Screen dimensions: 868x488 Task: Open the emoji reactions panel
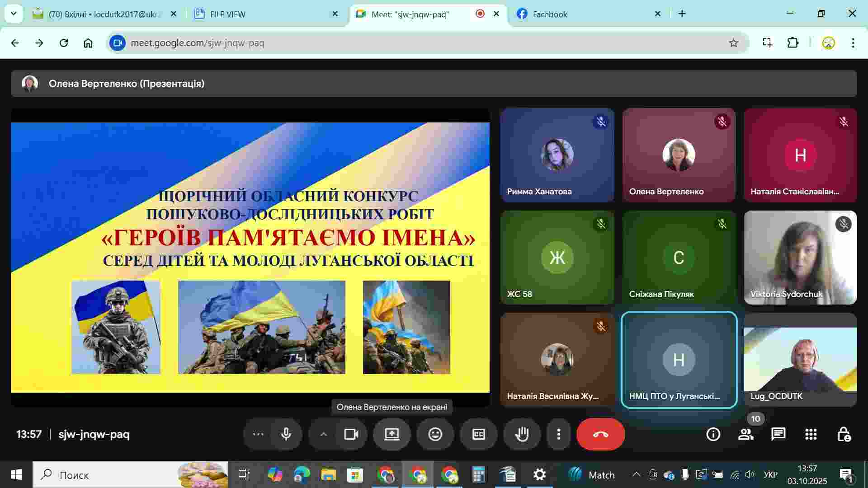click(435, 434)
